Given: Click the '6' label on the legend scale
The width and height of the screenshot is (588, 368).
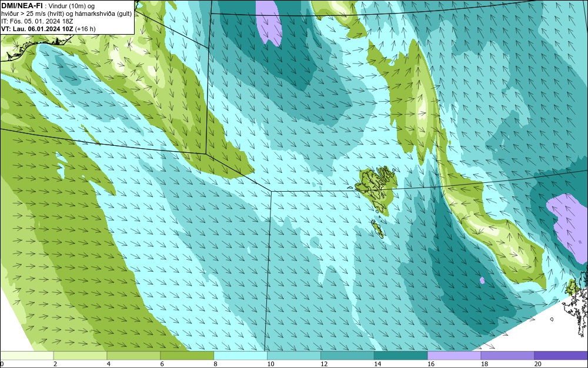Looking at the screenshot, I should click(x=162, y=364).
